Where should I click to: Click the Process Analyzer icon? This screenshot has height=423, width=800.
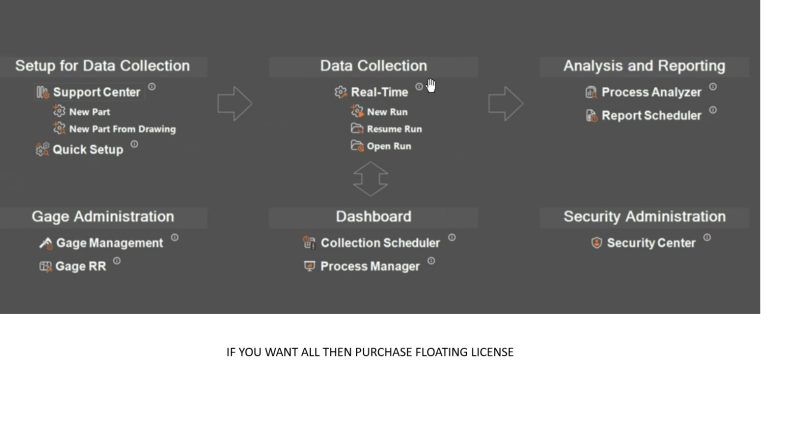[x=591, y=92]
